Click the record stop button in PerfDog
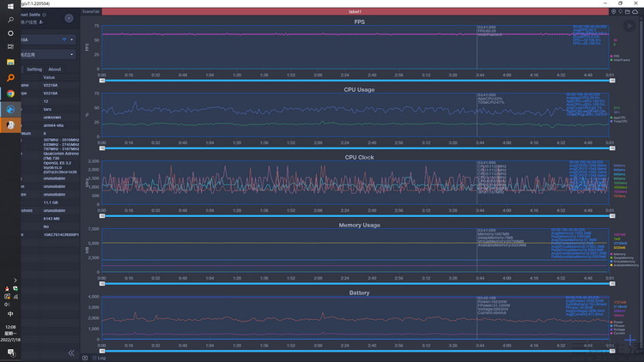This screenshot has height=362, width=644. [x=69, y=18]
